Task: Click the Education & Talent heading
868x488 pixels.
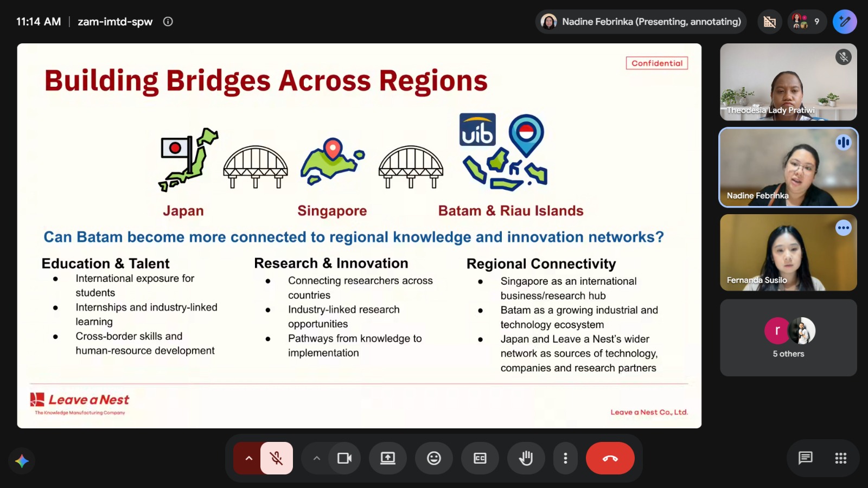Action: pyautogui.click(x=106, y=264)
